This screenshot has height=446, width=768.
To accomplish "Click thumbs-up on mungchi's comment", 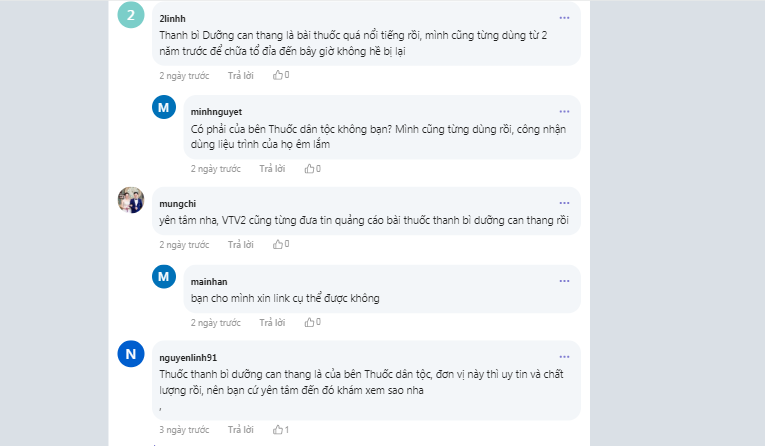I will click(278, 244).
